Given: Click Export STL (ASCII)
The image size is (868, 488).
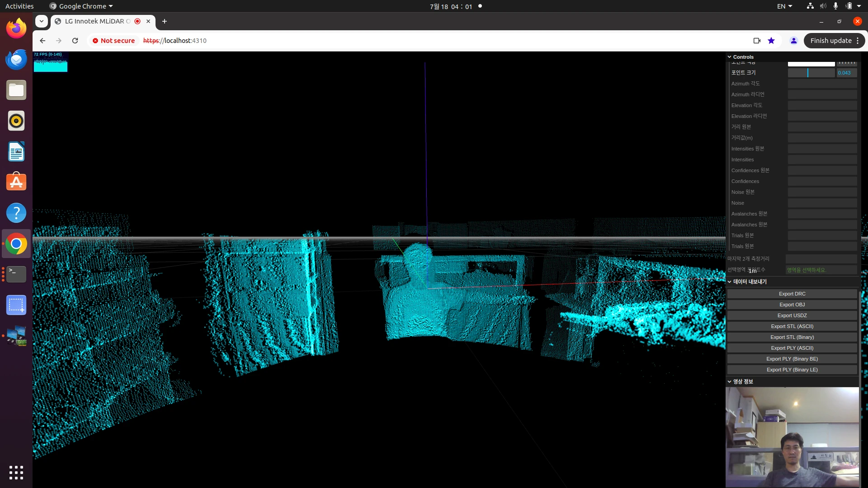Looking at the screenshot, I should pyautogui.click(x=793, y=326).
